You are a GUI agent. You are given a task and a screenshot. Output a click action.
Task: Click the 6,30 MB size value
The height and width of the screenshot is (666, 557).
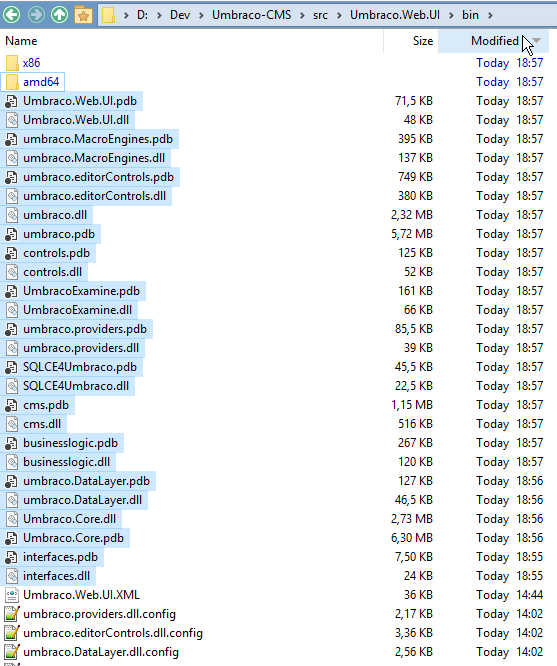pos(412,538)
